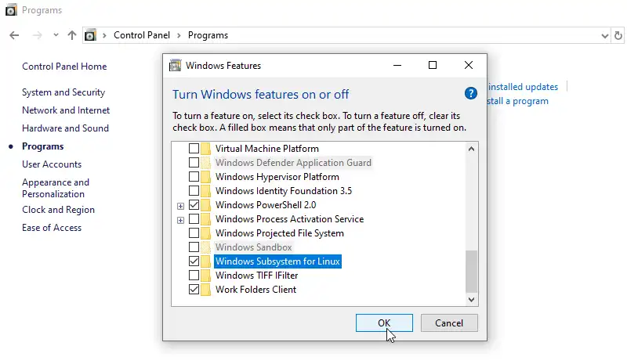Check the Windows Sandbox checkbox
This screenshot has width=627, height=364.
click(194, 247)
